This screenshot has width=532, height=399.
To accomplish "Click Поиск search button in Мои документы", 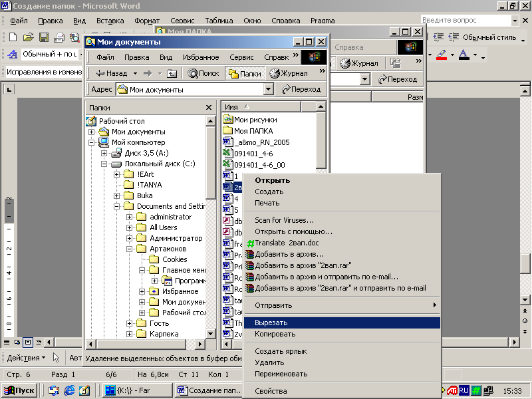I will (203, 73).
